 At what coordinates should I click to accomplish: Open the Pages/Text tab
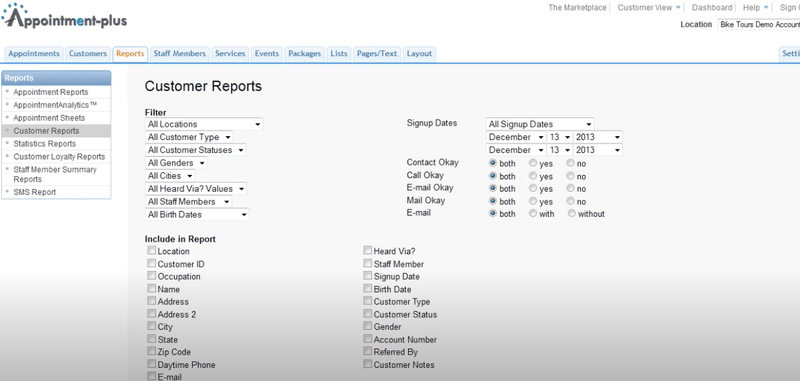click(x=377, y=54)
